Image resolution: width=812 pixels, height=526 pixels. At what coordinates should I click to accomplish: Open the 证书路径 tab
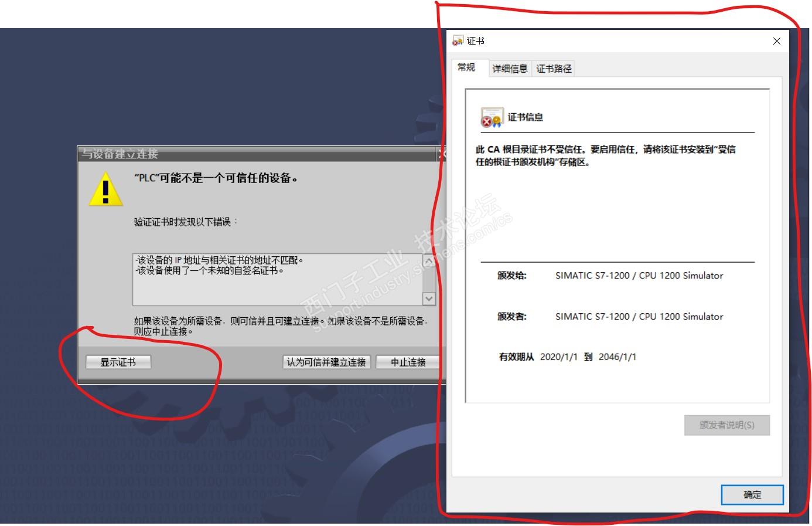(x=554, y=69)
